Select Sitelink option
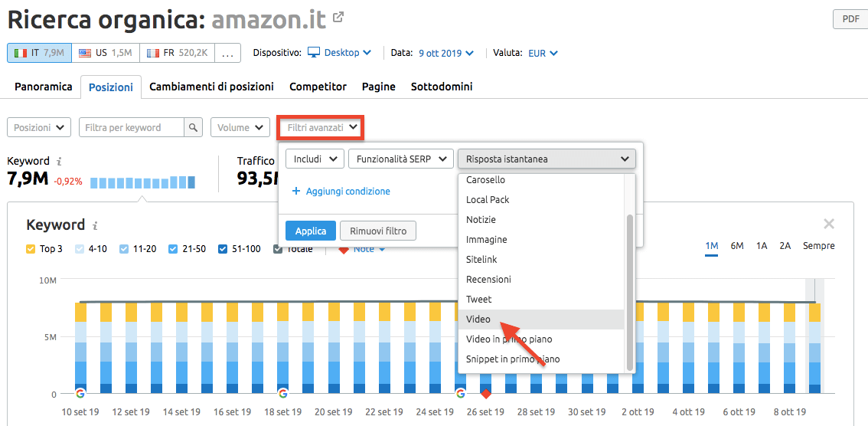Image resolution: width=868 pixels, height=426 pixels. tap(541, 259)
